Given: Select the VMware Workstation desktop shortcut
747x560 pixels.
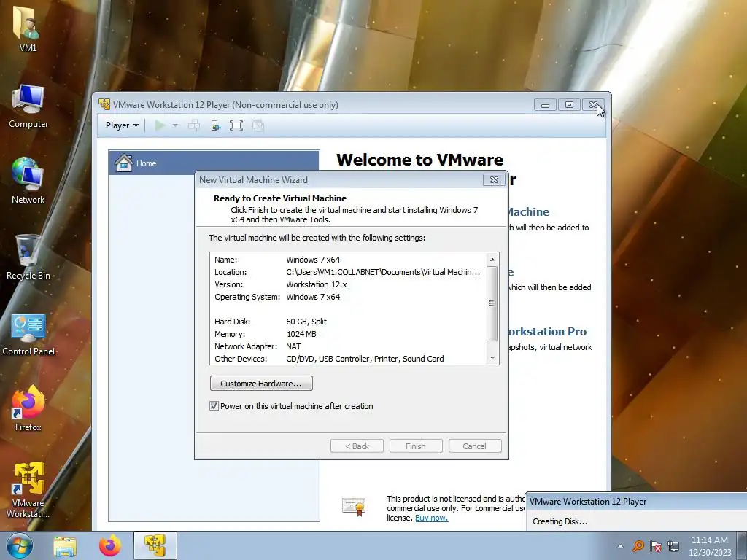Looking at the screenshot, I should (x=28, y=489).
